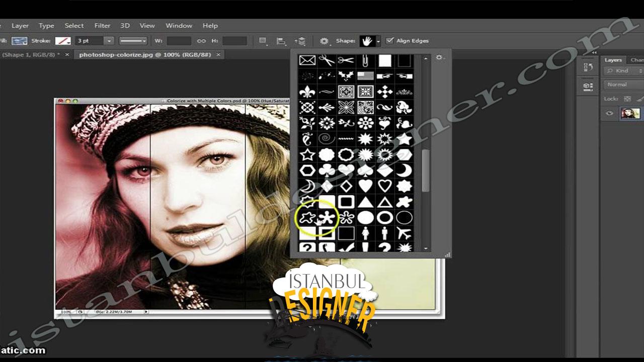This screenshot has width=644, height=362.
Task: Pick the checkmark shape
Action: 346,247
